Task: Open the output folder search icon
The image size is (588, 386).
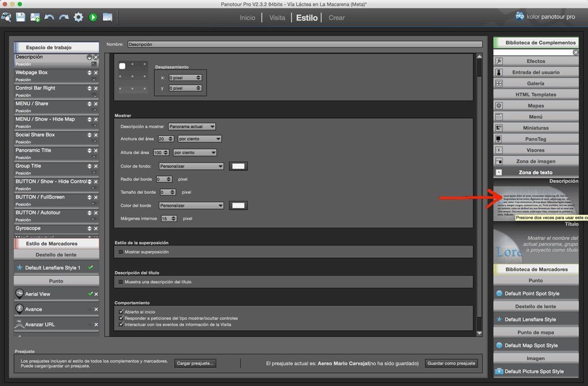Action: [108, 17]
